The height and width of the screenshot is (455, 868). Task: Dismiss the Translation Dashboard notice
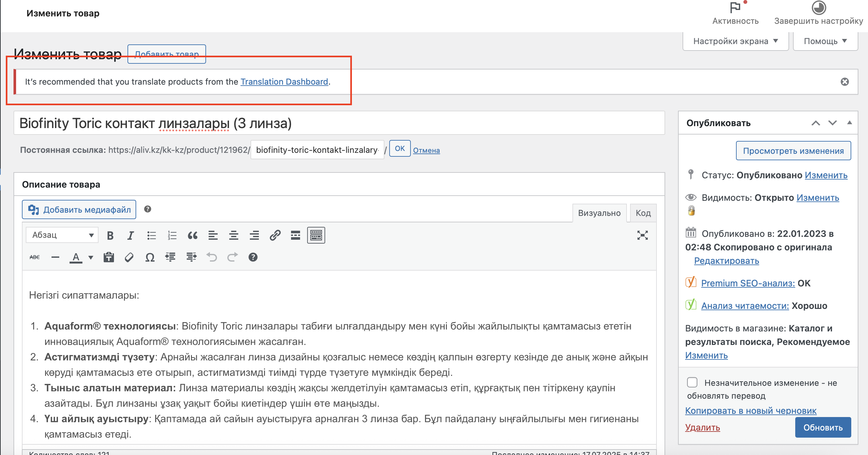click(844, 82)
